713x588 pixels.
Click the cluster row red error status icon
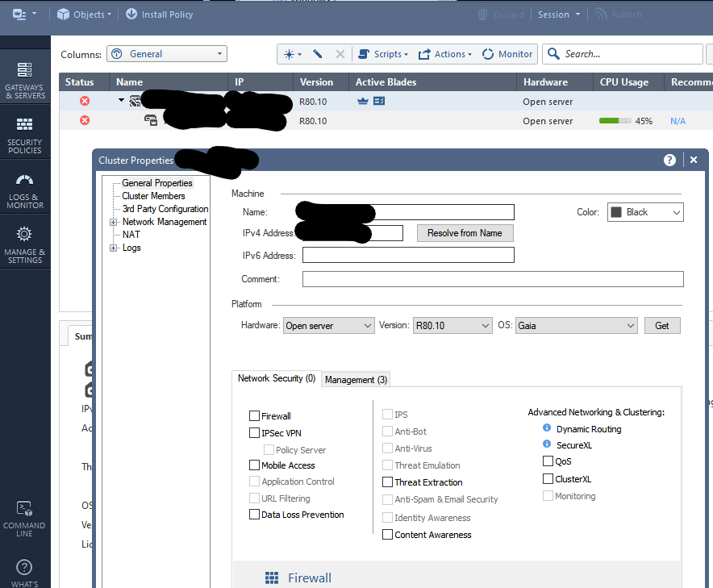[x=85, y=101]
